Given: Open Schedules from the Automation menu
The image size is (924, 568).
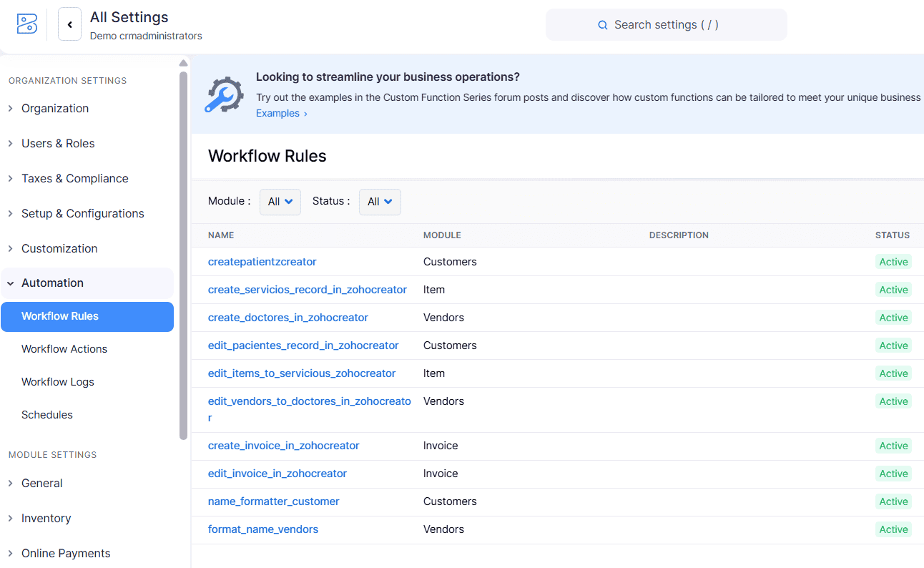Looking at the screenshot, I should [x=47, y=414].
